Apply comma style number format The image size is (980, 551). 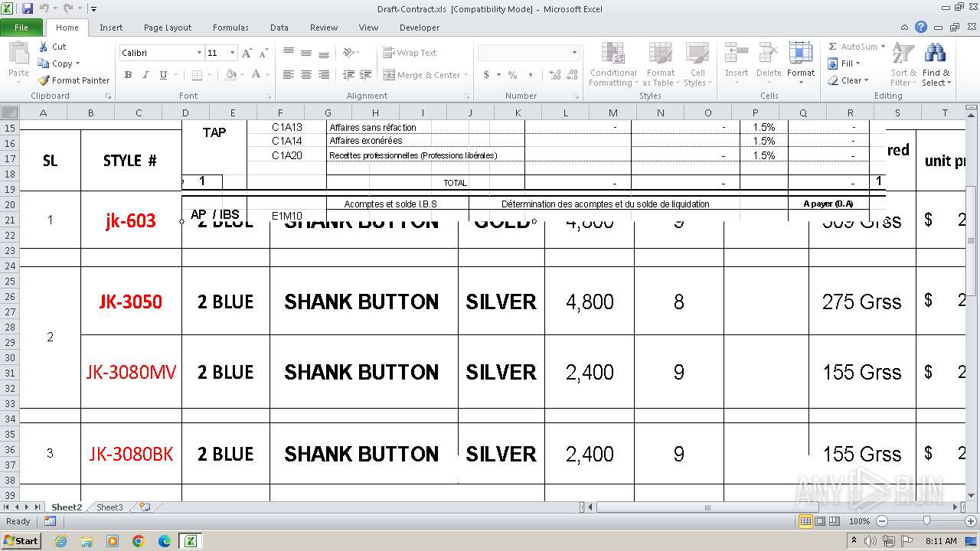pos(530,75)
